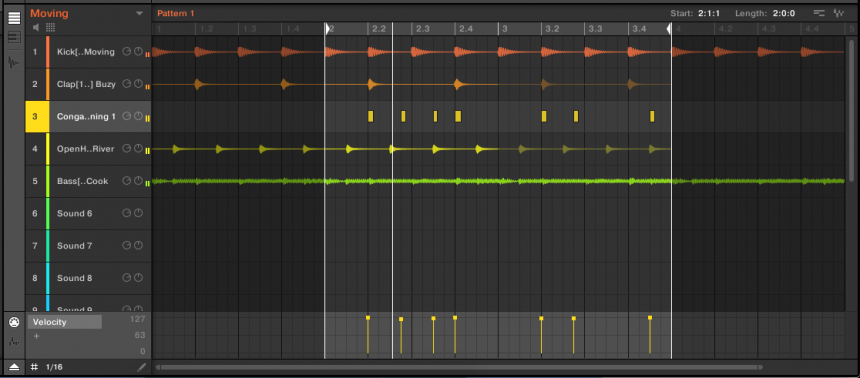Click the Moving group name
This screenshot has width=860, height=378.
[49, 13]
